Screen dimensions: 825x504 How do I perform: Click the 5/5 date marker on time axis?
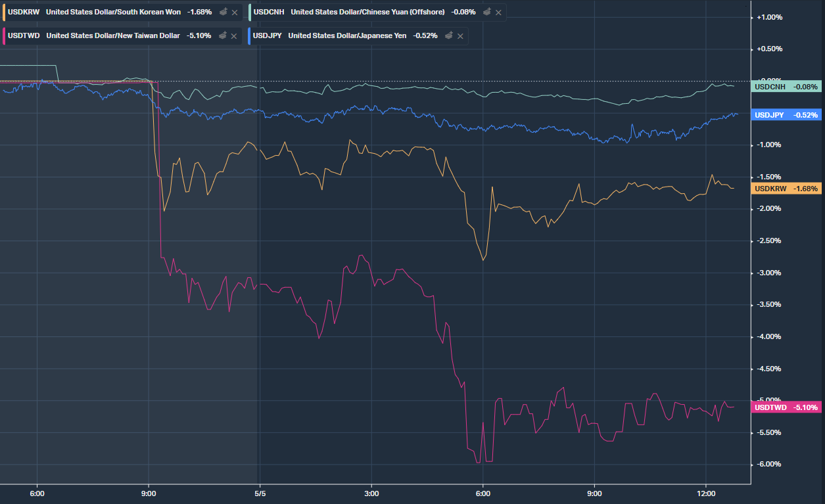(x=260, y=493)
